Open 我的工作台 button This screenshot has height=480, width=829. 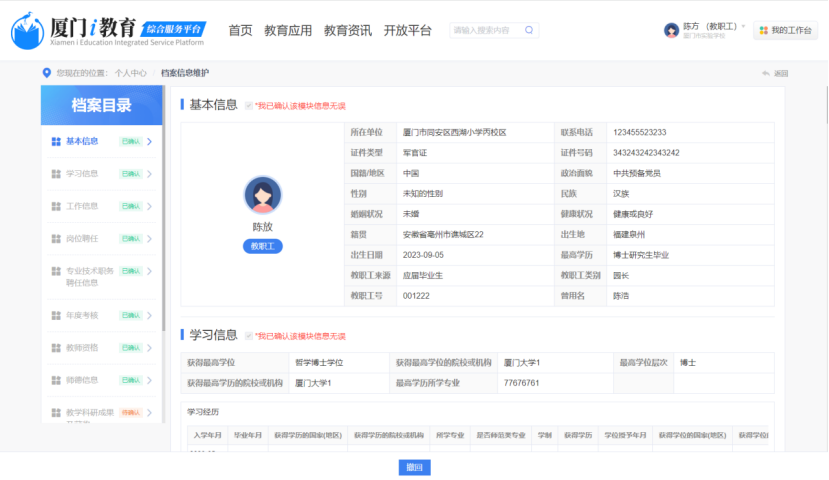(784, 31)
